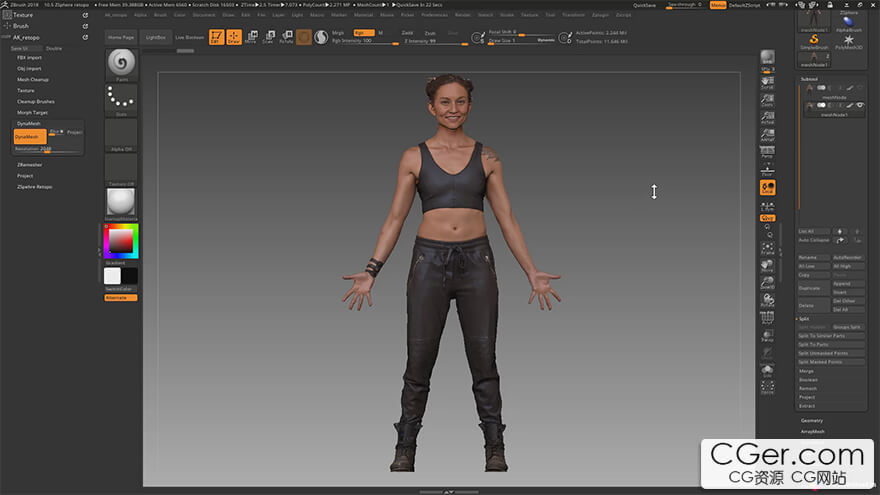This screenshot has height=495, width=880.
Task: Enable the Rgb channel button
Action: click(x=363, y=33)
